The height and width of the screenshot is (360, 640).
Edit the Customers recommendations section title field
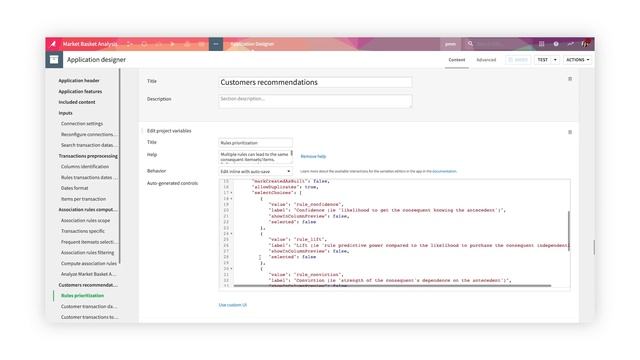pos(315,82)
